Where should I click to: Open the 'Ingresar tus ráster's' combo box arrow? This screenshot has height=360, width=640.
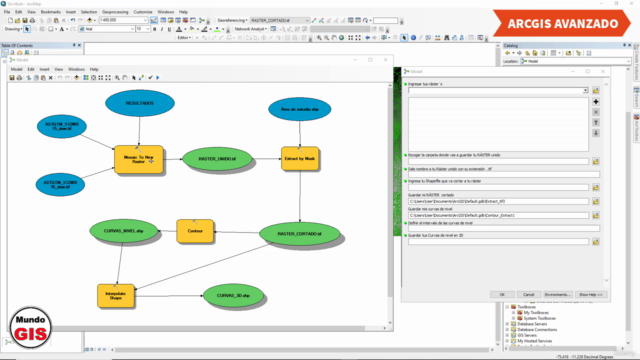coord(585,90)
